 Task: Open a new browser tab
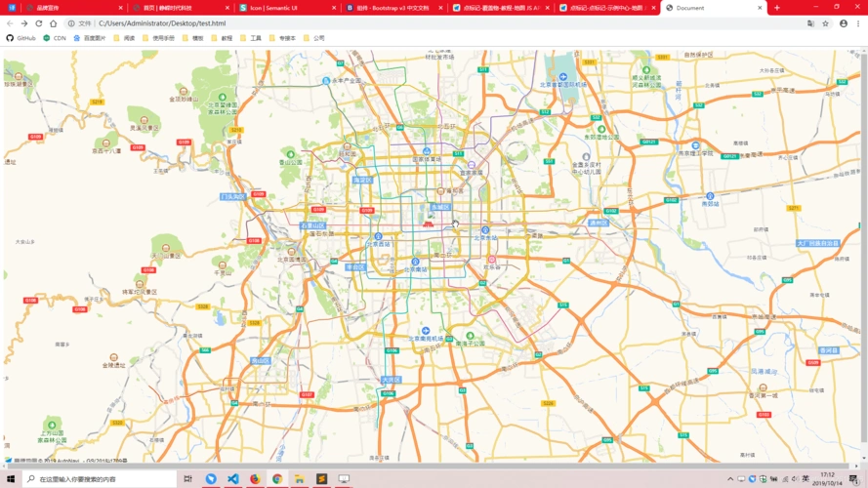(777, 8)
